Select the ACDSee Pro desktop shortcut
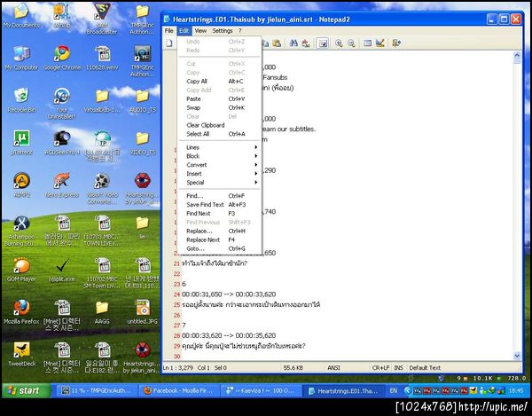This screenshot has height=416, width=532. pos(62,142)
